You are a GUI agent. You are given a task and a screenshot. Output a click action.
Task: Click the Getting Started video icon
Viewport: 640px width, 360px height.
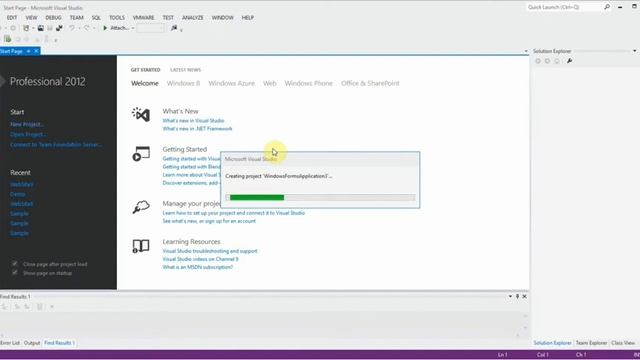pyautogui.click(x=141, y=154)
